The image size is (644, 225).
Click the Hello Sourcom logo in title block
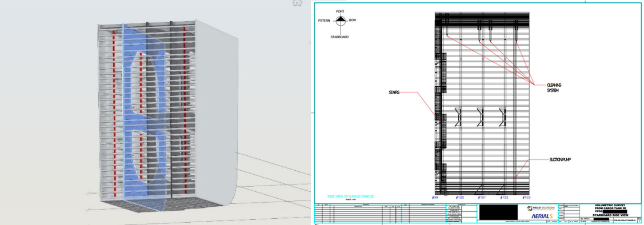[542, 208]
